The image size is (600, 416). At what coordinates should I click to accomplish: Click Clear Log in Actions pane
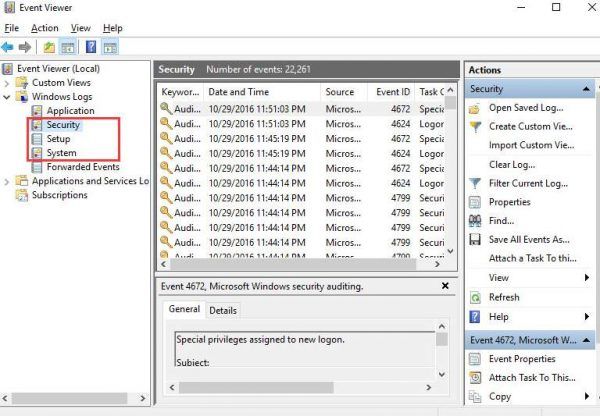point(514,164)
